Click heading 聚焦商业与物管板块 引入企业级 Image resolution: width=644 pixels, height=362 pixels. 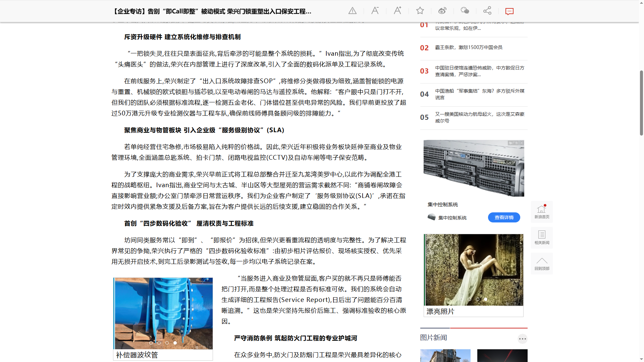pyautogui.click(x=204, y=130)
